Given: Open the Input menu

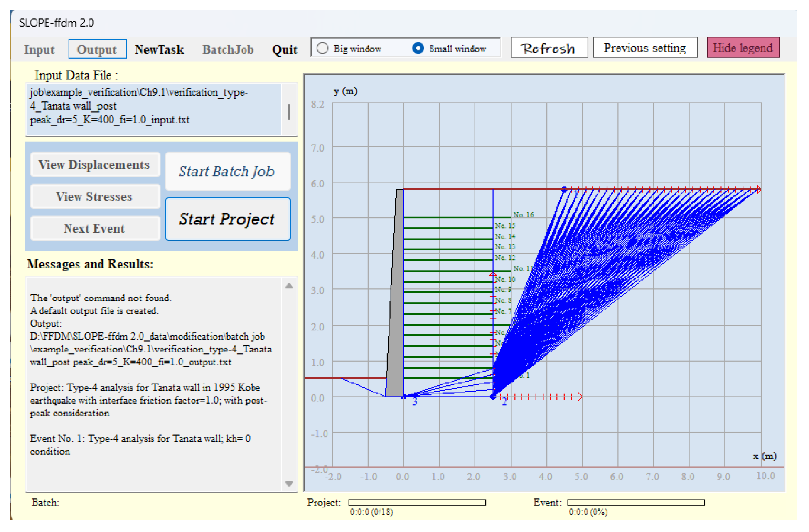Looking at the screenshot, I should 39,49.
